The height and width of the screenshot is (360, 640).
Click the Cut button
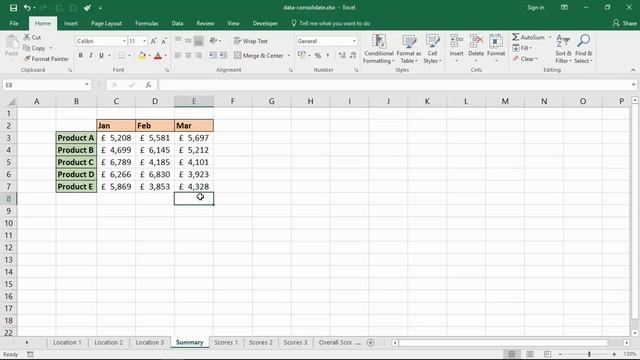[x=32, y=37]
